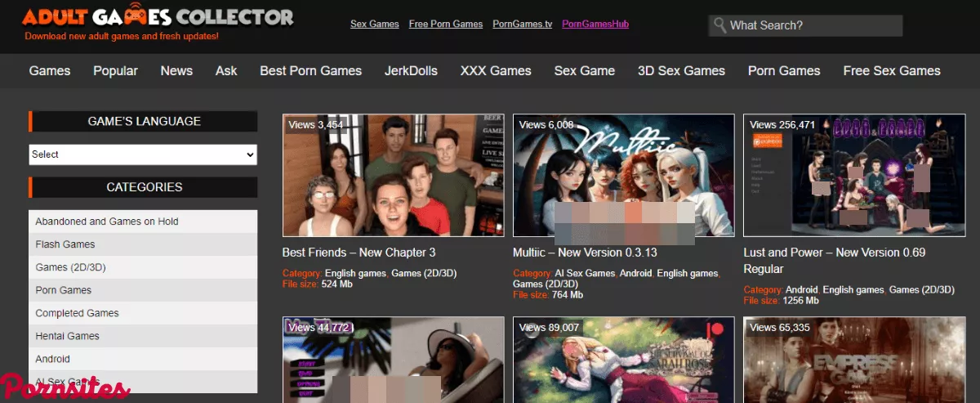The image size is (980, 403).
Task: Select the JerkDolls navigation item
Action: 411,71
